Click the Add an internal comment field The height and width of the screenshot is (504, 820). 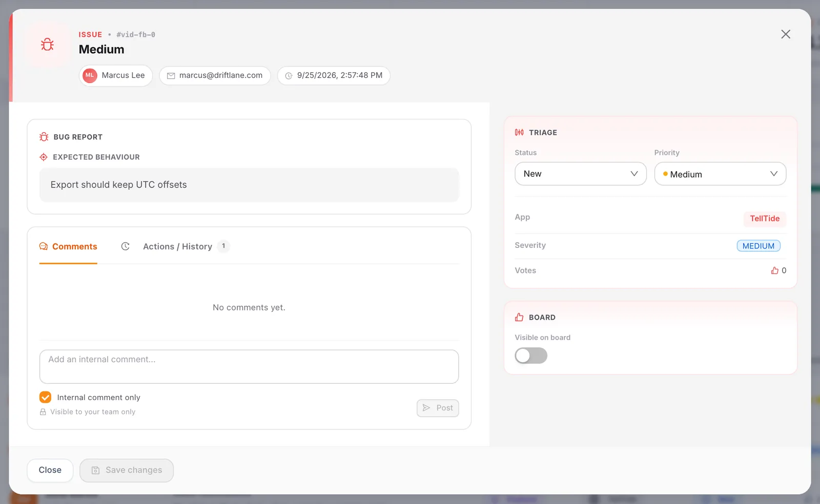click(x=249, y=367)
